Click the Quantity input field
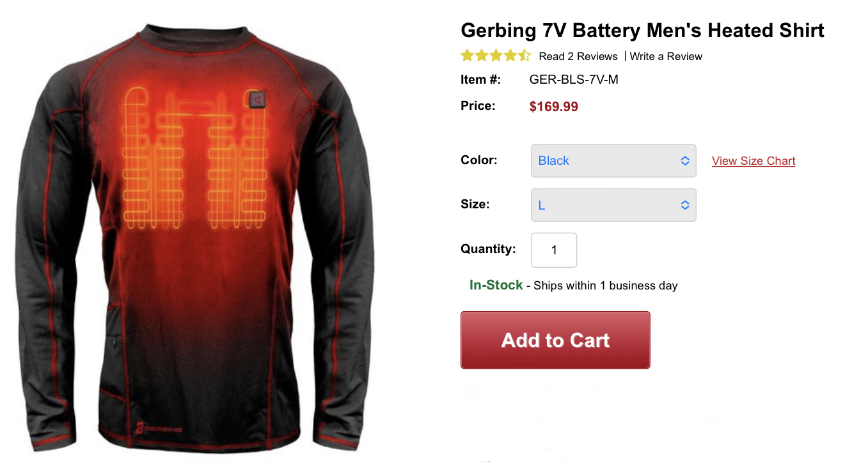 tap(554, 250)
